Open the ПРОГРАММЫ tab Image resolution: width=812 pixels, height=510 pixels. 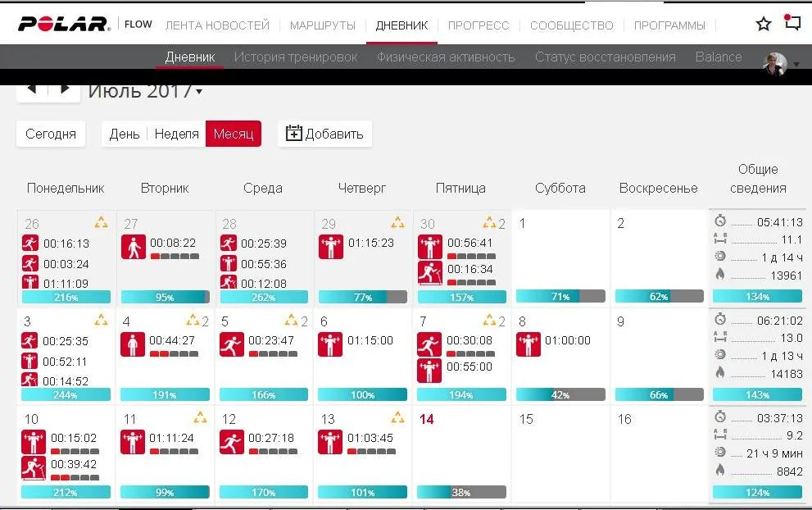(669, 25)
